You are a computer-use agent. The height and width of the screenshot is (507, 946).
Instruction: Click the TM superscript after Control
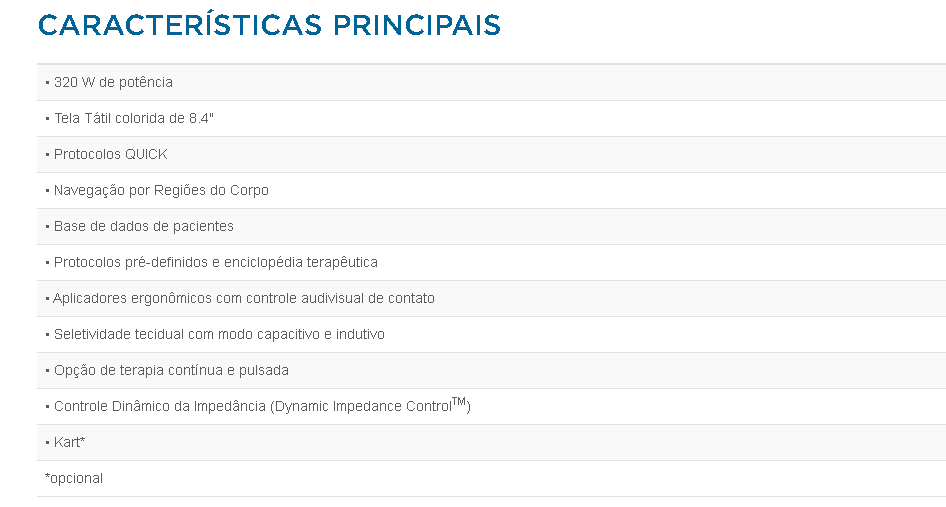(x=459, y=401)
